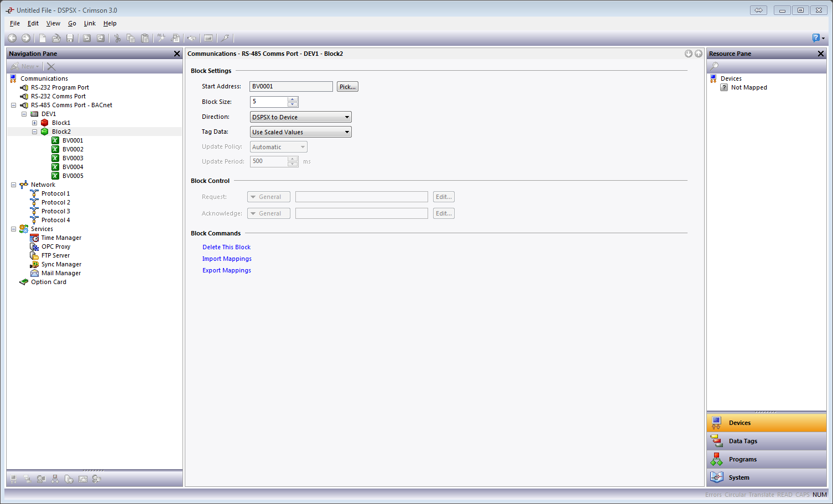Click the Back navigation arrow in toolbar
Image resolution: width=833 pixels, height=504 pixels.
(12, 38)
